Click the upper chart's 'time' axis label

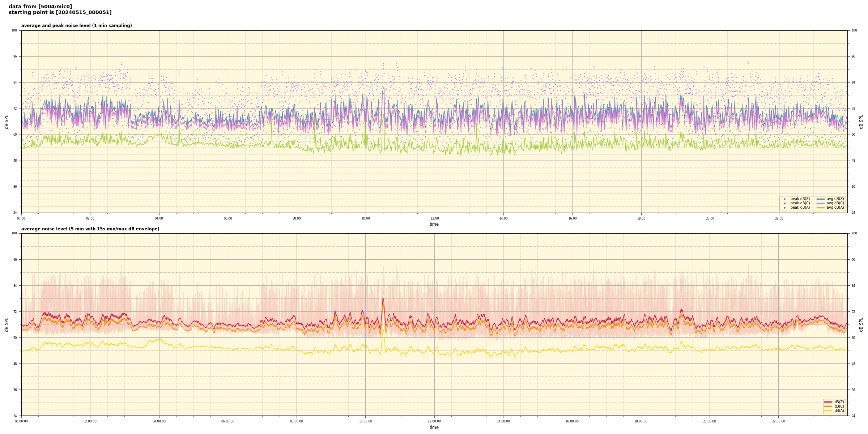[x=434, y=224]
